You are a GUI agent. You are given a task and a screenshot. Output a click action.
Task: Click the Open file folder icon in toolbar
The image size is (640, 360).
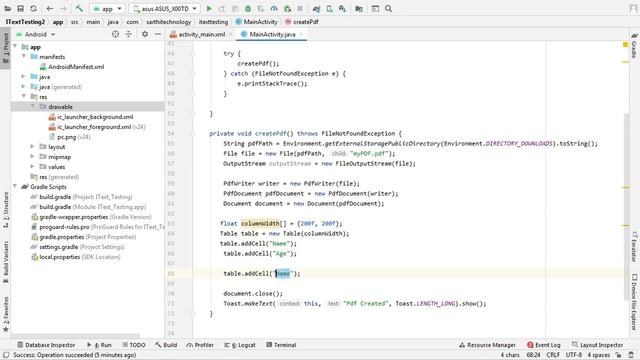tap(7, 9)
